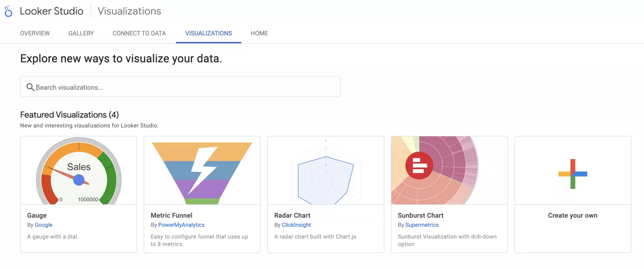Open the Gauge visualization thumbnail
The width and height of the screenshot is (644, 269).
79,171
